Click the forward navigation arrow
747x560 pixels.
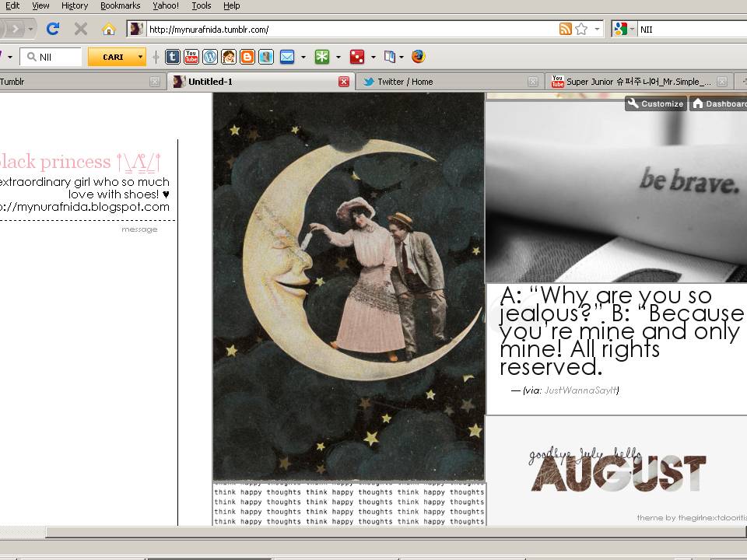click(x=16, y=29)
